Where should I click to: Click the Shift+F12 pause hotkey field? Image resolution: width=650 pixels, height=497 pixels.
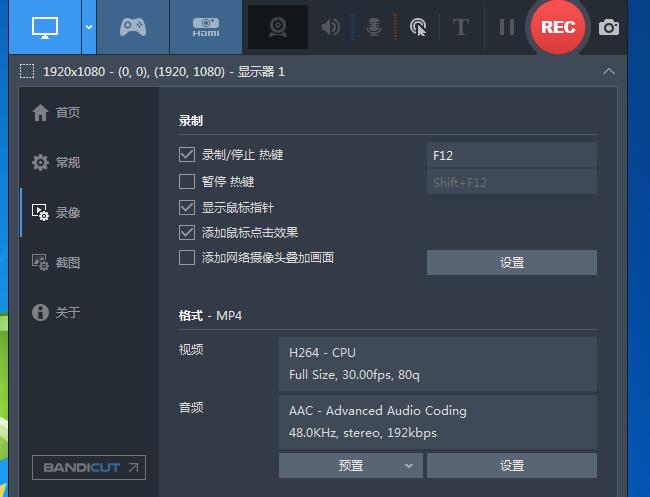click(x=512, y=182)
